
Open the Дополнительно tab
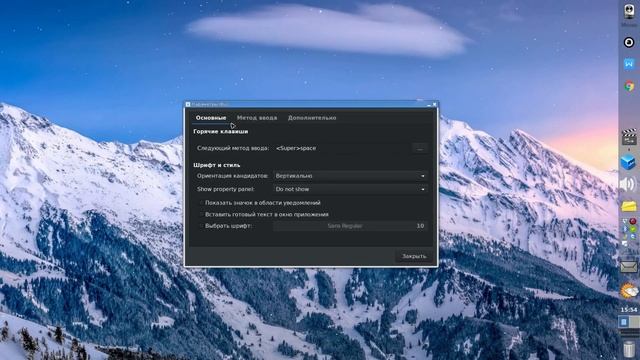coord(312,118)
